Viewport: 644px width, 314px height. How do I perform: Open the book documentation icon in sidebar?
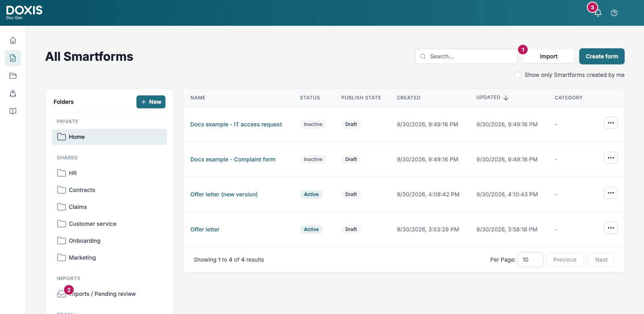(x=13, y=111)
